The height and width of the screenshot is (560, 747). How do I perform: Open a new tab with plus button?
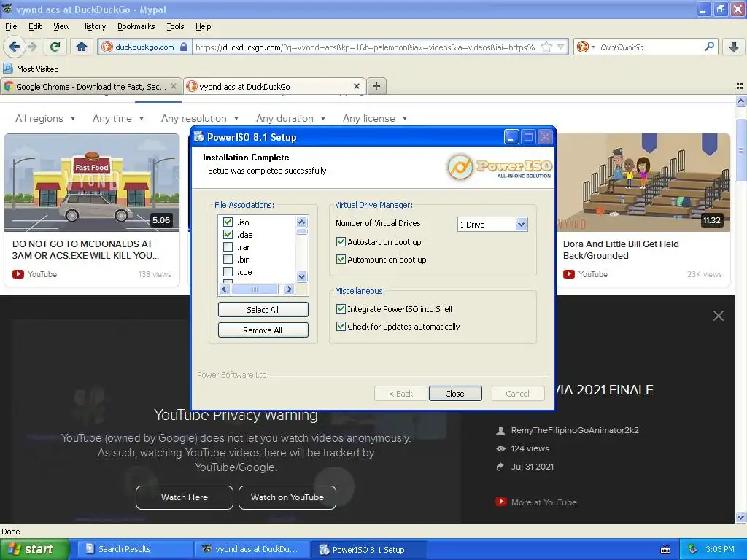(376, 86)
